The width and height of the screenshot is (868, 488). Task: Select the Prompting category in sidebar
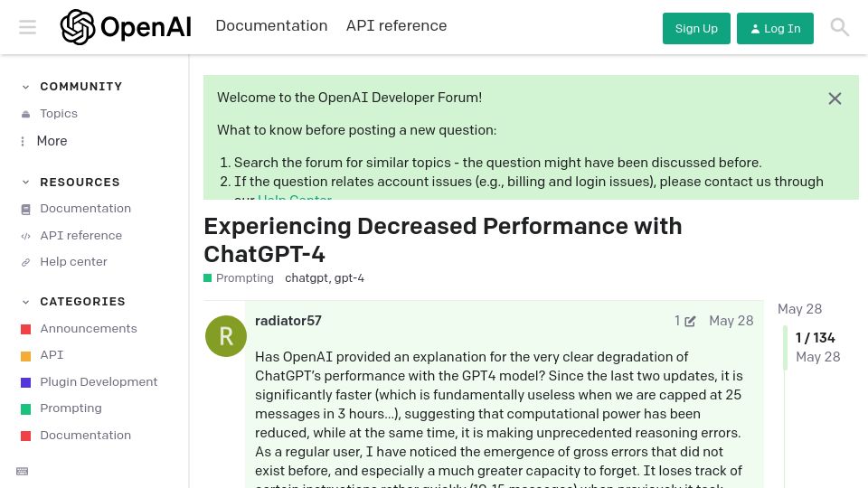click(x=71, y=408)
